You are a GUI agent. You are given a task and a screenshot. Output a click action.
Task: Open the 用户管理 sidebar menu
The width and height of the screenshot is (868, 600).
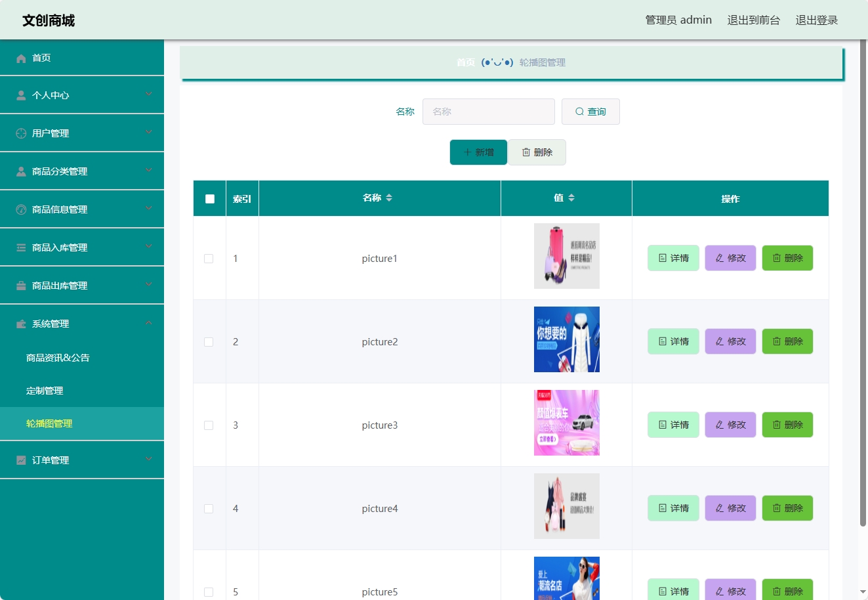[x=82, y=133]
